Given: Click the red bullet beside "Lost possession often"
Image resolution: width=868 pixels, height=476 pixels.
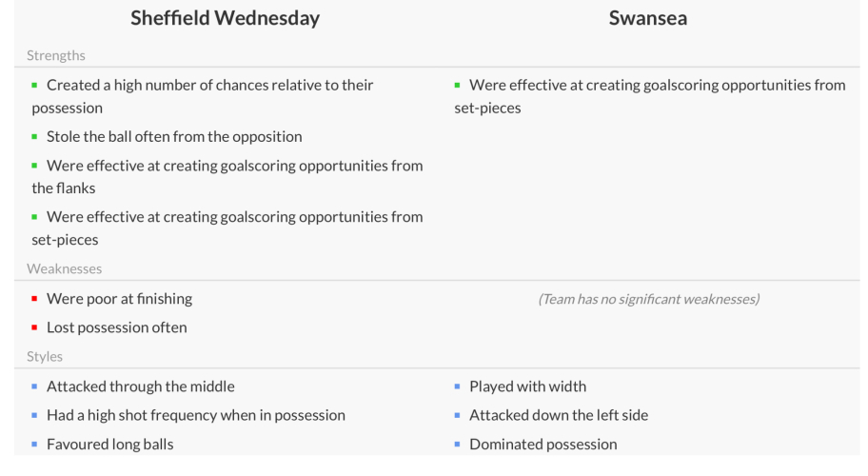Looking at the screenshot, I should click(x=35, y=327).
